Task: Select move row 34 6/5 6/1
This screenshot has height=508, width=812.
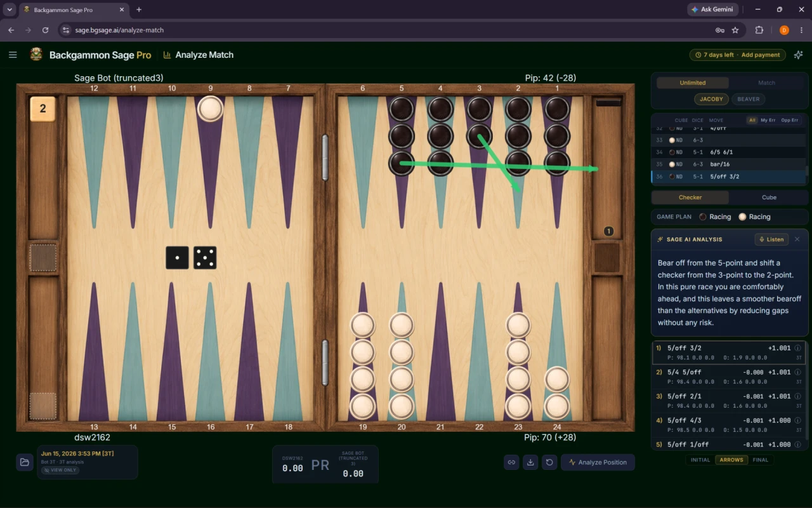Action: [728, 152]
